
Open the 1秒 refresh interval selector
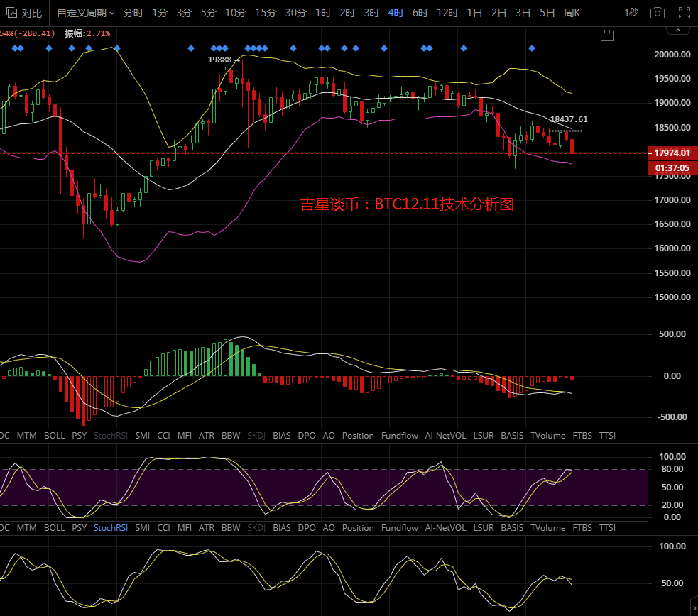[x=631, y=13]
